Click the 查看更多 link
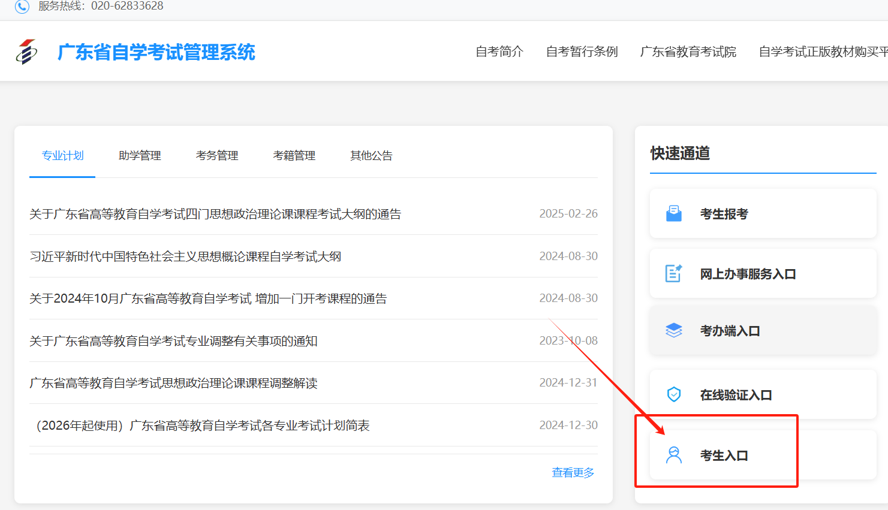The height and width of the screenshot is (510, 888). [x=573, y=473]
